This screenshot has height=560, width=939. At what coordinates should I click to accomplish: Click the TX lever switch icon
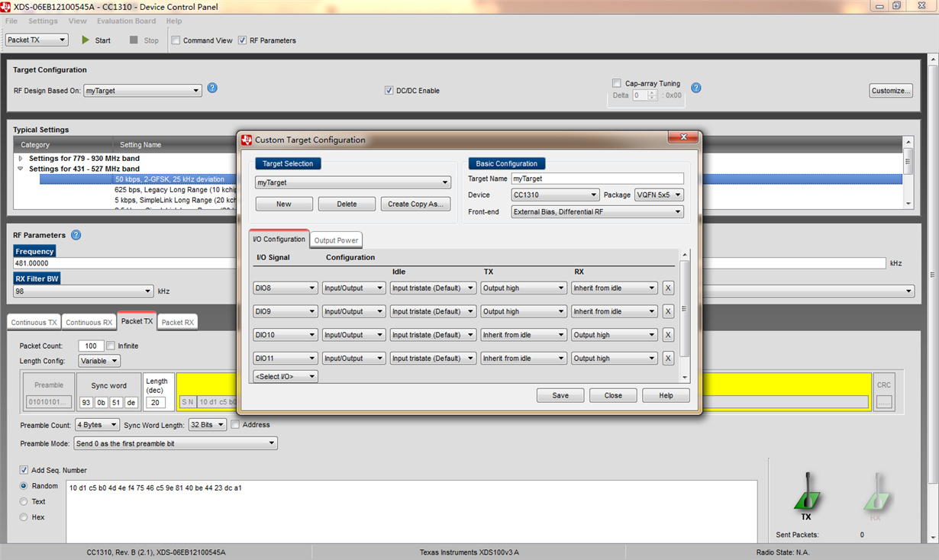[806, 491]
